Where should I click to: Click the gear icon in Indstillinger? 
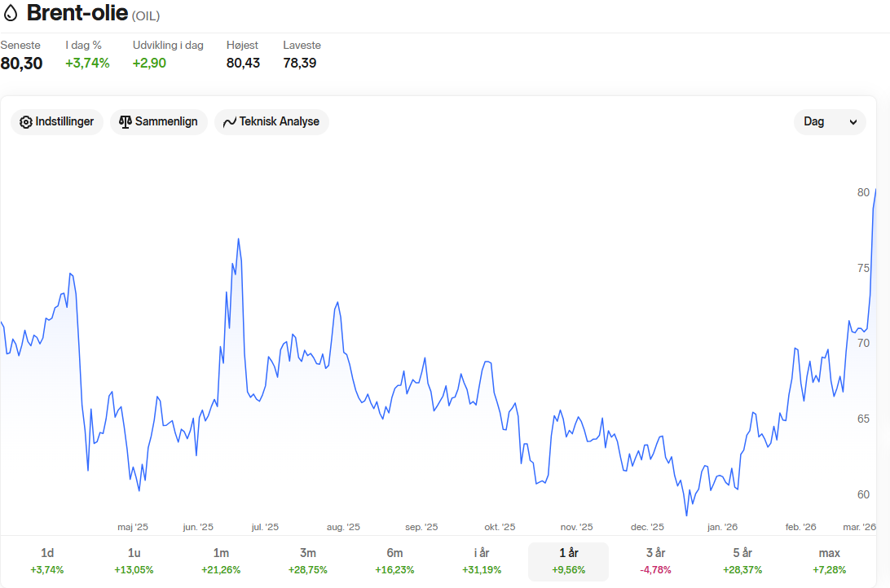25,122
